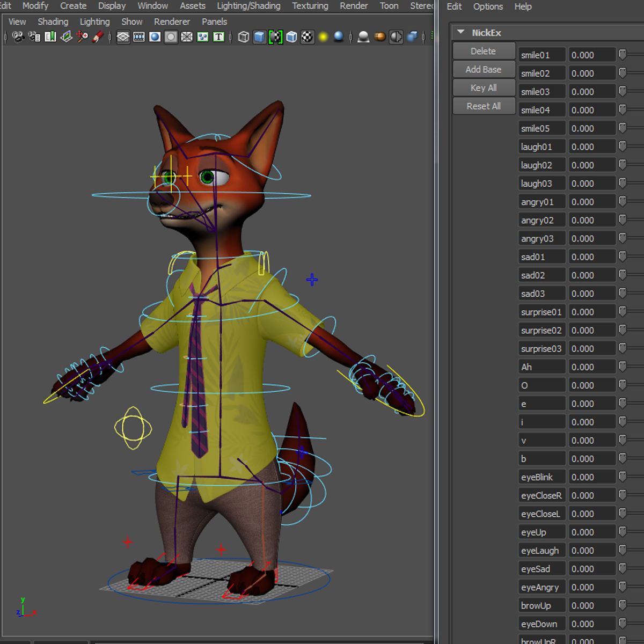This screenshot has width=644, height=644.
Task: Enable shadow display in the viewport
Action: (x=339, y=36)
